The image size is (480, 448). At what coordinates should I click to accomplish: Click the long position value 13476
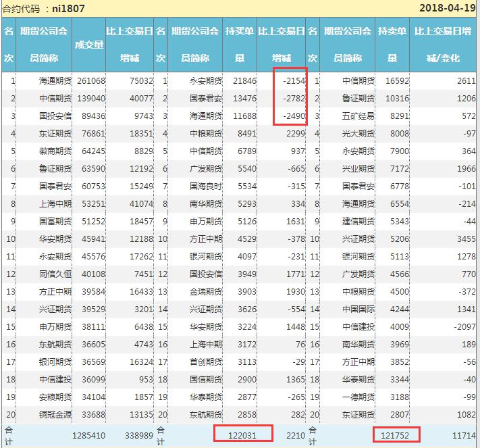(x=244, y=99)
